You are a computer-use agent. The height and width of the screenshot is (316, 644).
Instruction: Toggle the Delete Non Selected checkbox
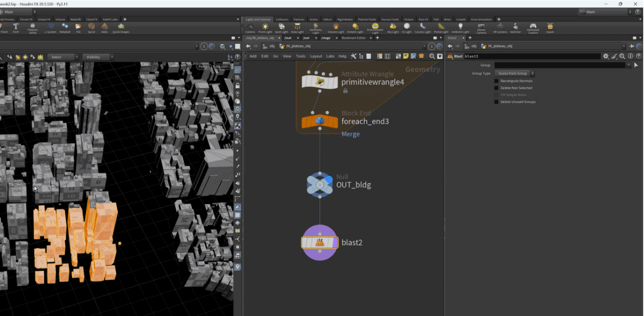(x=496, y=88)
